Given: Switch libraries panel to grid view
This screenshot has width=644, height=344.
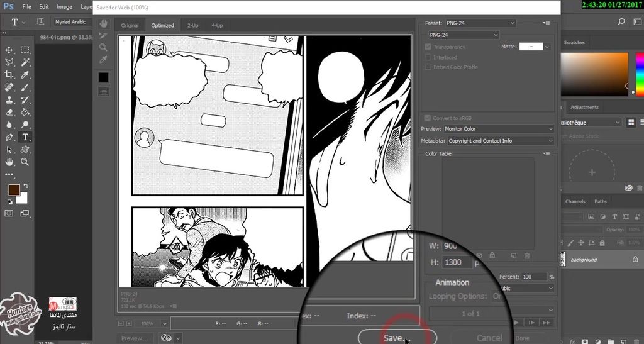Looking at the screenshot, I should pos(631,123).
